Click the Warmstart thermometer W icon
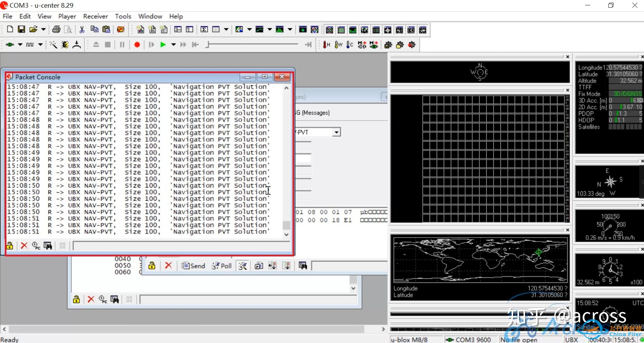This screenshot has width=644, height=343. [338, 44]
